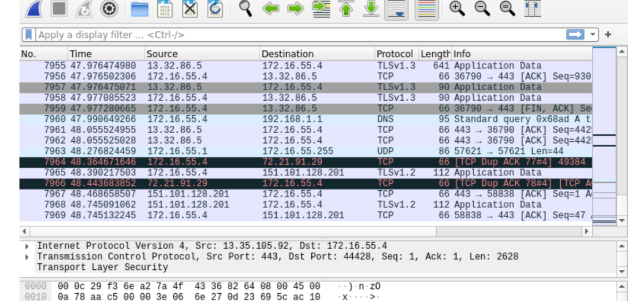Go back in packet history
The width and height of the screenshot is (644, 301).
point(271,8)
